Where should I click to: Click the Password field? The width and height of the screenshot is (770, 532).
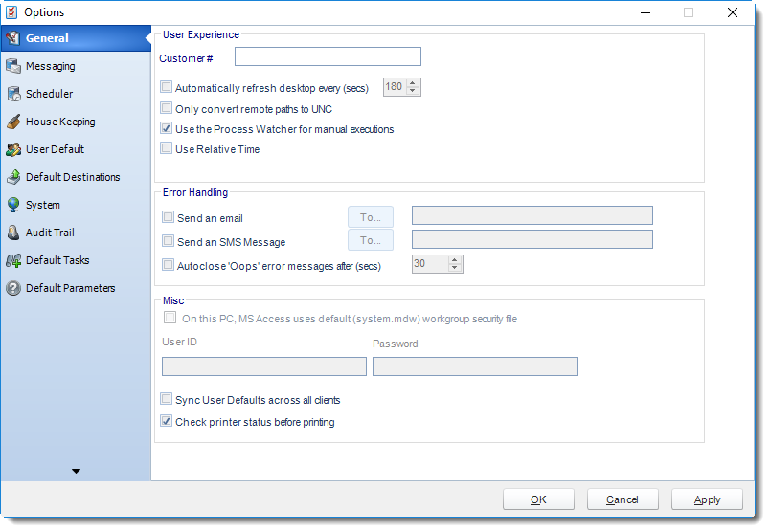(x=474, y=366)
